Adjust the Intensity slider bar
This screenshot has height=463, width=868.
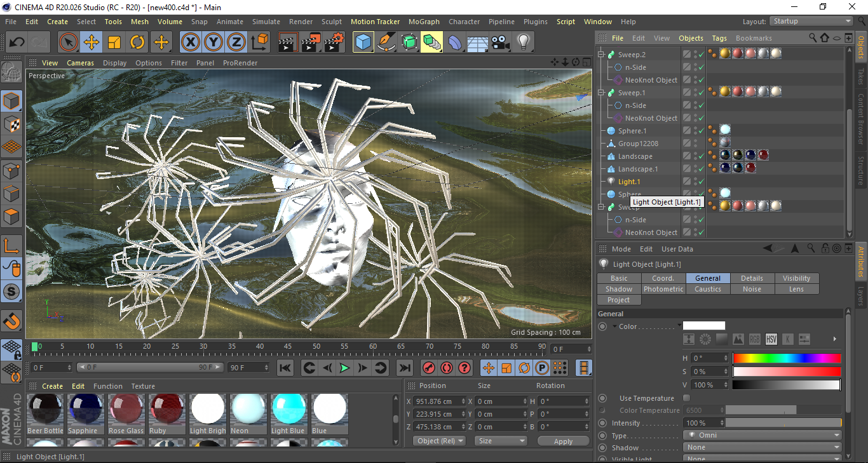pos(783,423)
